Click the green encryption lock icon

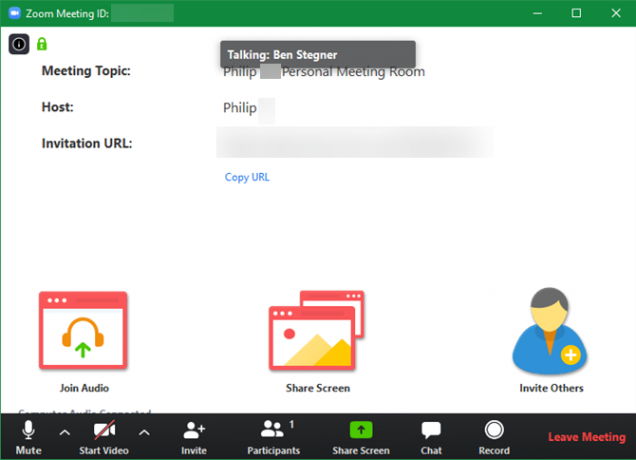pyautogui.click(x=42, y=44)
